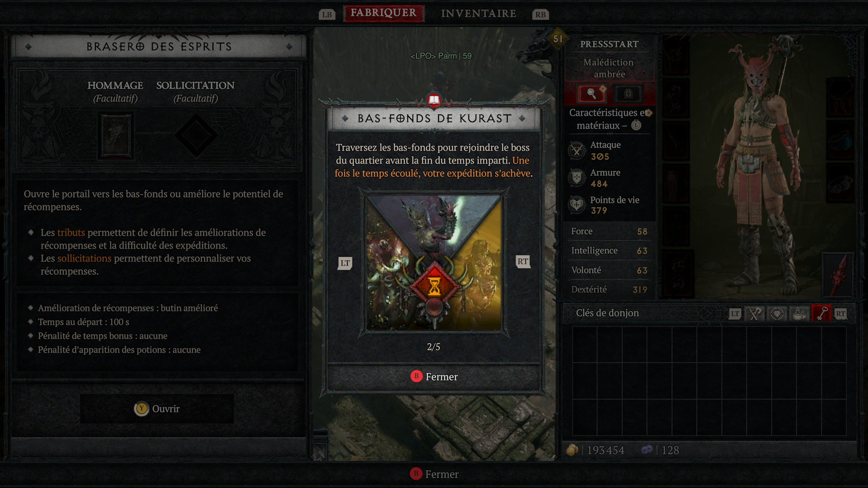Click the red hourglass emblem on the illustration

[x=434, y=286]
